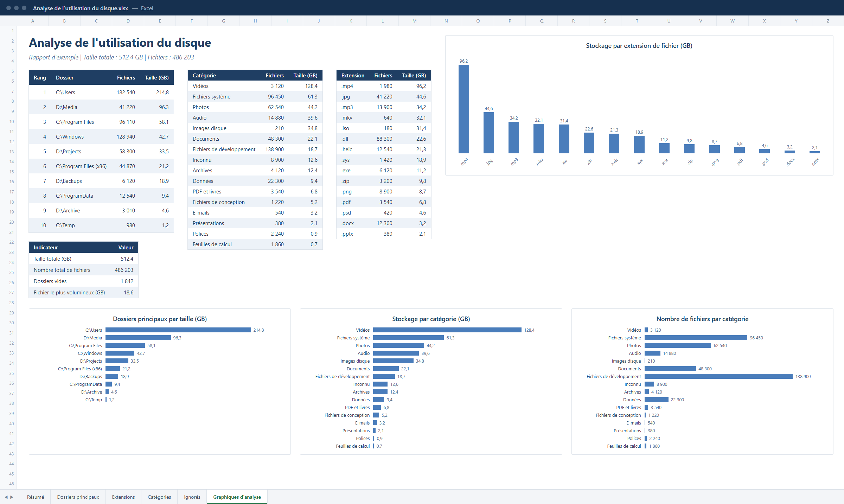This screenshot has width=844, height=504.
Task: Click the Fichiers de développement bar in files chart
Action: pyautogui.click(x=718, y=376)
